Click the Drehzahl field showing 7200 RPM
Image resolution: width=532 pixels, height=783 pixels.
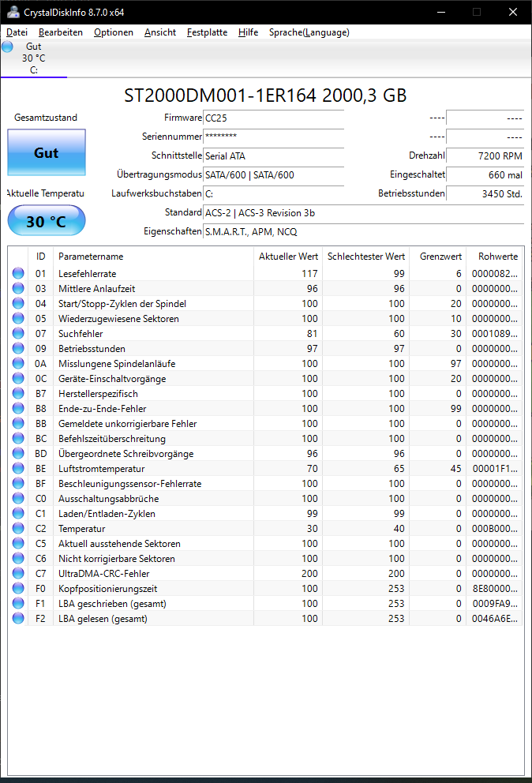click(x=485, y=156)
